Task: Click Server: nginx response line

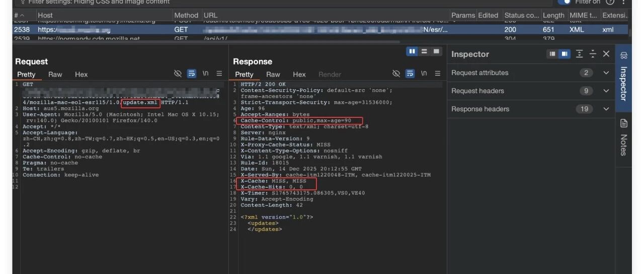Action: (263, 132)
